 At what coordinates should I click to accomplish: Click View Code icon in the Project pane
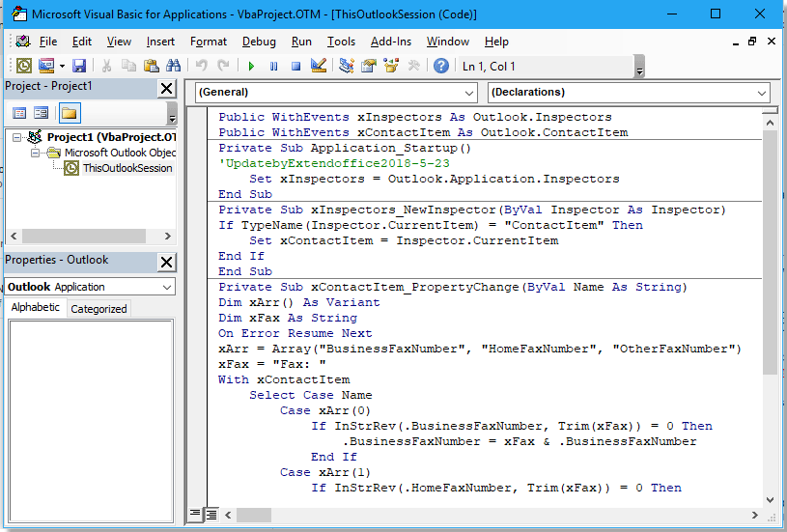[19, 113]
